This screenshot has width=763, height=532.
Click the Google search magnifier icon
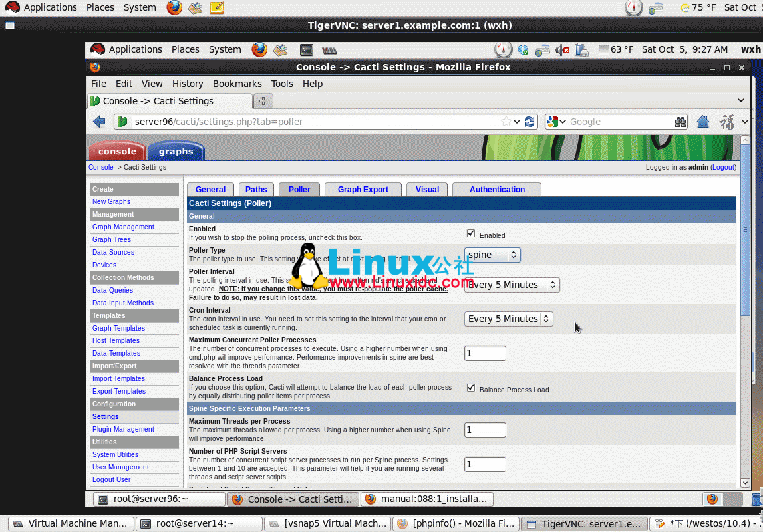[681, 121]
